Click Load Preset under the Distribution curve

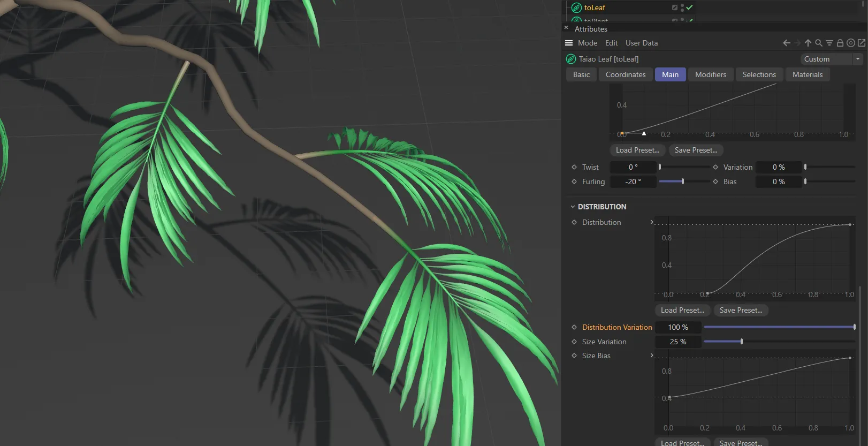(682, 310)
